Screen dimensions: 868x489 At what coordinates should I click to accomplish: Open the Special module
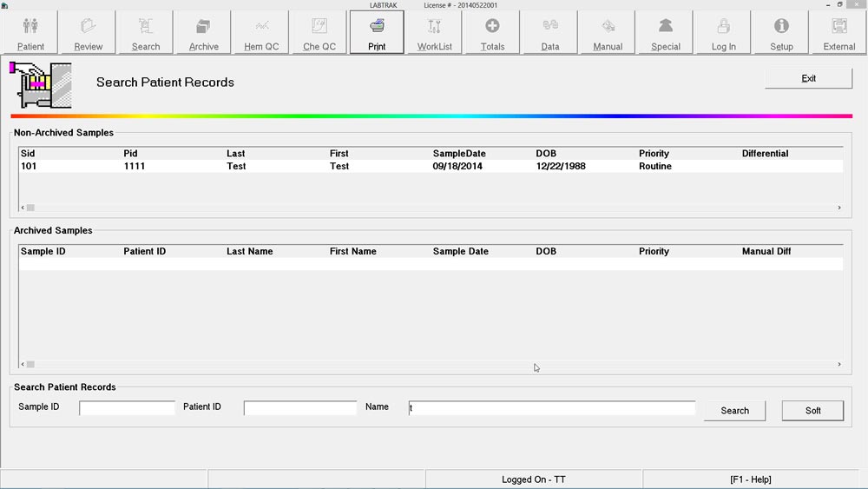(x=666, y=33)
